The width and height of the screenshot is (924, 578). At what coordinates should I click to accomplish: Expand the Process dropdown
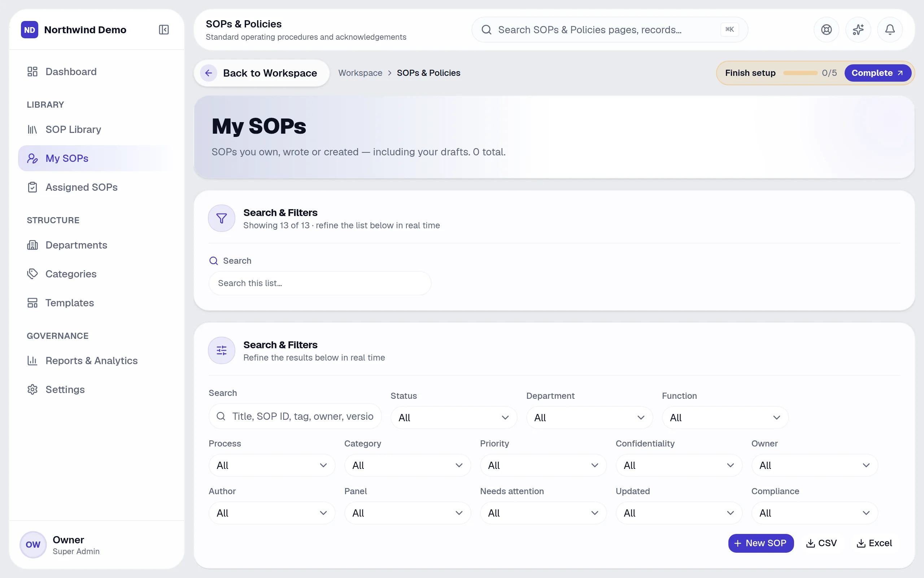[272, 465]
